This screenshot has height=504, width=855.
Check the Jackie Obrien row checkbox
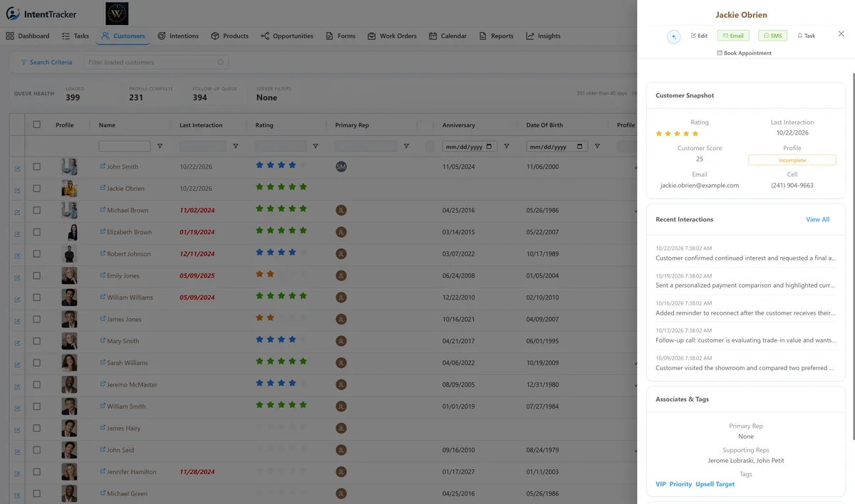[37, 189]
